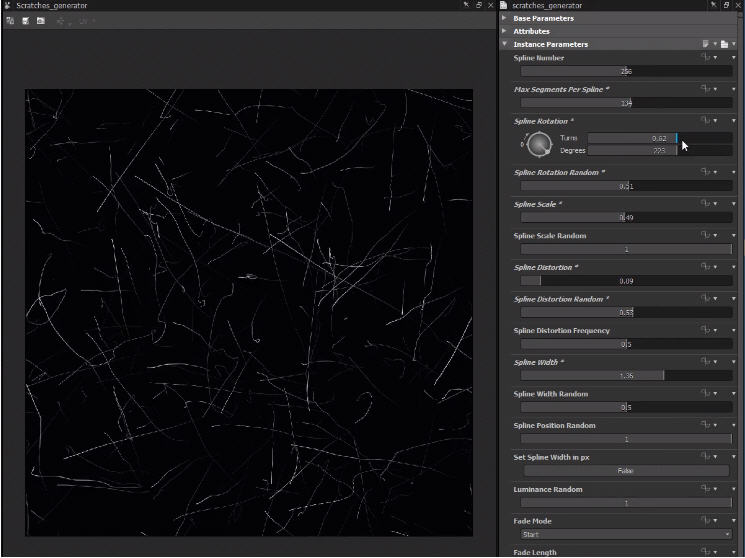Open far-right menu arrow of Spline Number row

pyautogui.click(x=734, y=58)
